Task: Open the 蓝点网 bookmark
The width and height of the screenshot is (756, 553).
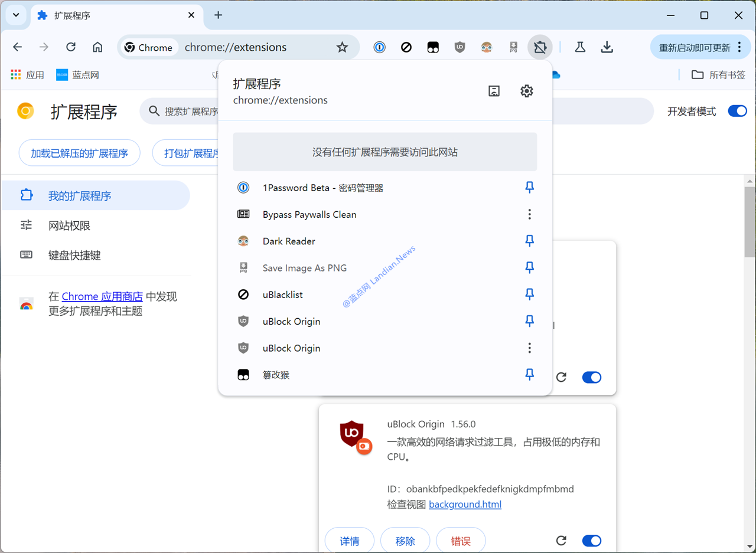Action: point(77,75)
